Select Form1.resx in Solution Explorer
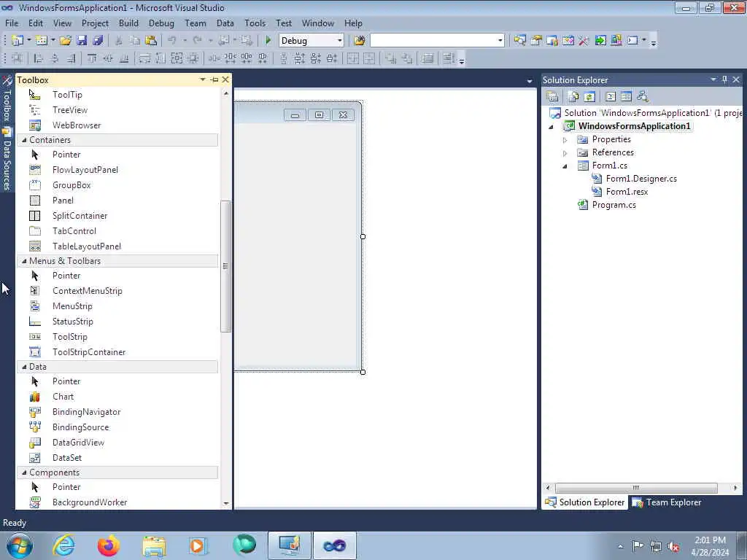The height and width of the screenshot is (560, 747). (627, 192)
